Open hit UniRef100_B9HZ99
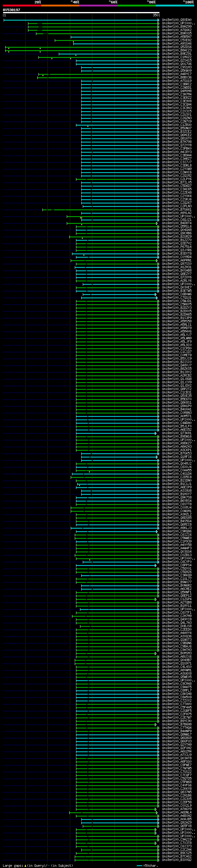The width and height of the screenshot is (197, 868). [x=177, y=26]
